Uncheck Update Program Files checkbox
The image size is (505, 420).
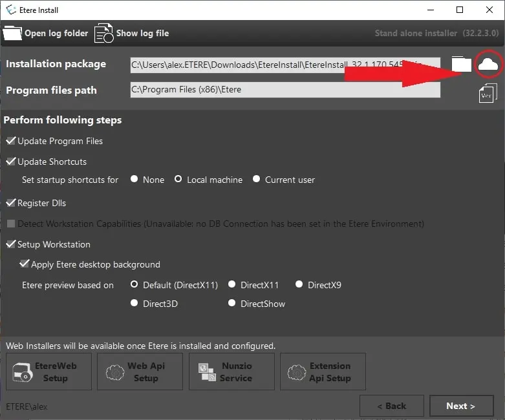[x=11, y=141]
